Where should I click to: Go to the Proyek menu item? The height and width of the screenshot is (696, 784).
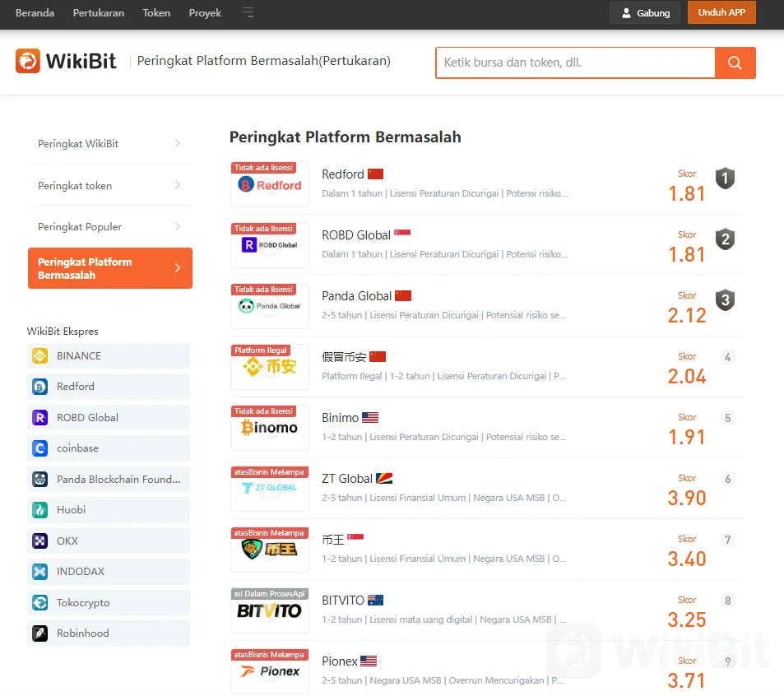205,13
